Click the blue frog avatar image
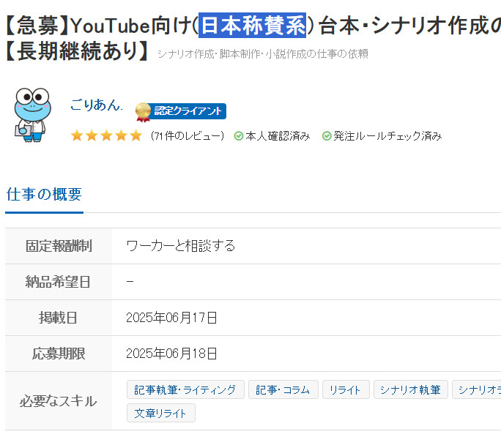The width and height of the screenshot is (501, 448). coord(32,115)
